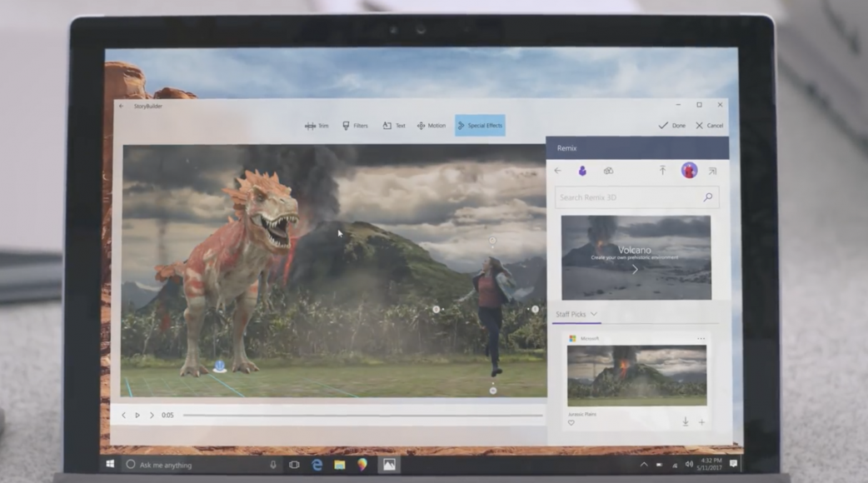Image resolution: width=868 pixels, height=483 pixels.
Task: Click the bottom handle below the girl
Action: [x=492, y=391]
